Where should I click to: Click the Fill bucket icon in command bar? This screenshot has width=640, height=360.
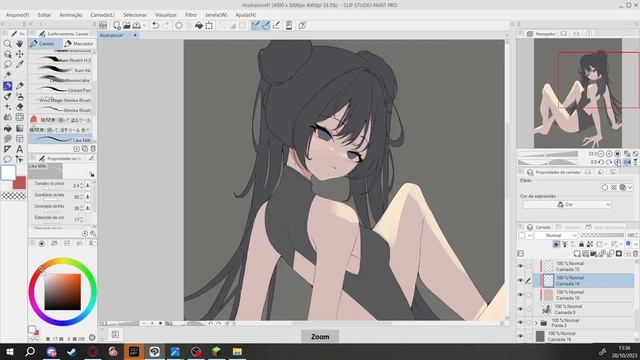[x=199, y=25]
